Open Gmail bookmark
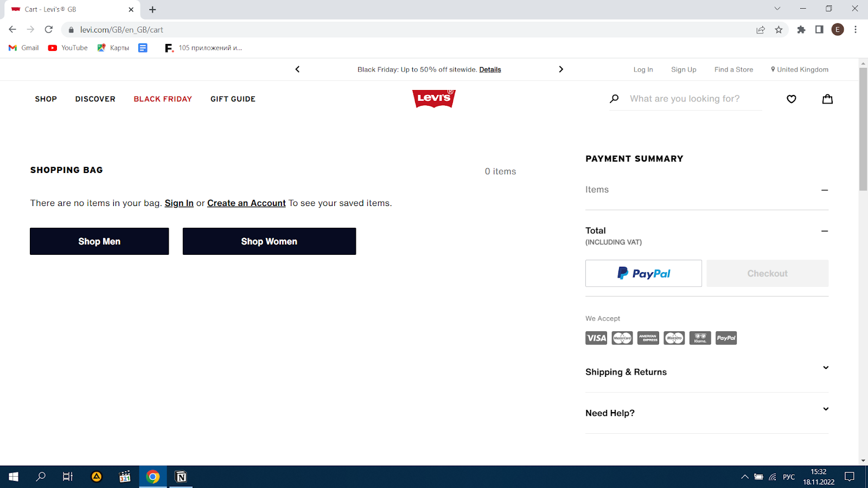The image size is (868, 488). click(24, 48)
